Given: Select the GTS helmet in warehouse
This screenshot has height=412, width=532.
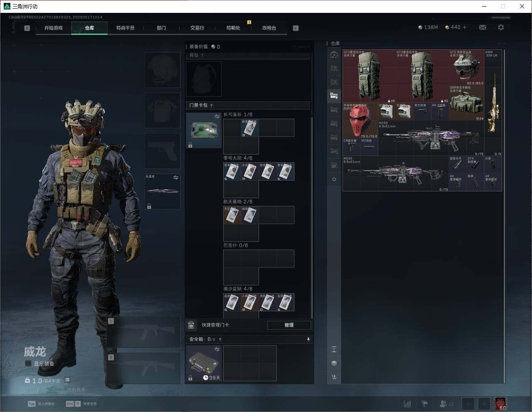Looking at the screenshot, I should (466, 67).
